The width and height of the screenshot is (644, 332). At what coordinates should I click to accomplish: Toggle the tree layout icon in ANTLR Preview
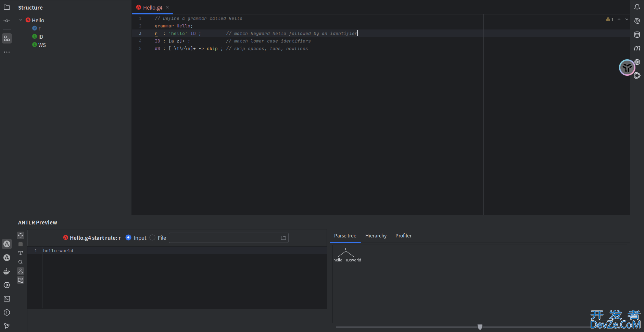21,271
